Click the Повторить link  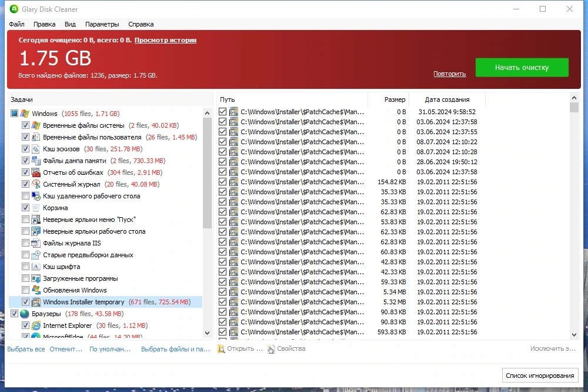(x=450, y=74)
